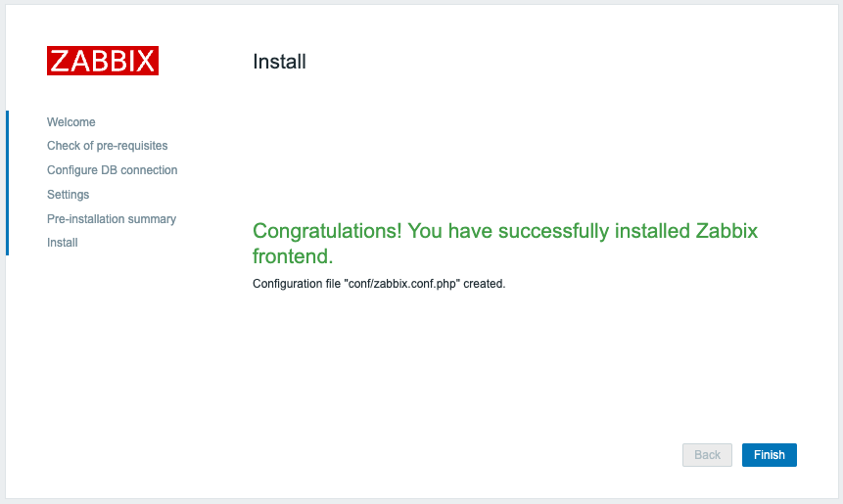Click the word 'Zabbix' in green message

726,231
